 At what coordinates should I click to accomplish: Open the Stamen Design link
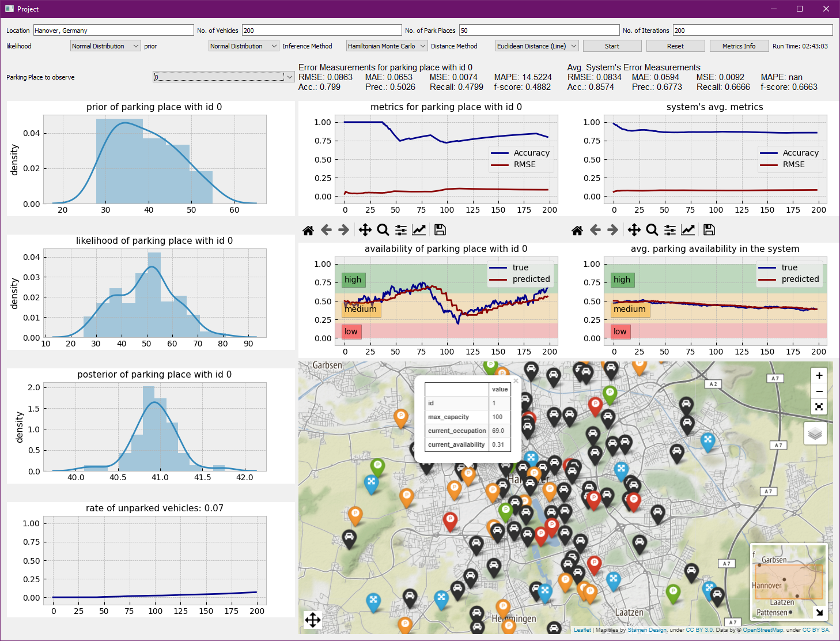[x=647, y=630]
